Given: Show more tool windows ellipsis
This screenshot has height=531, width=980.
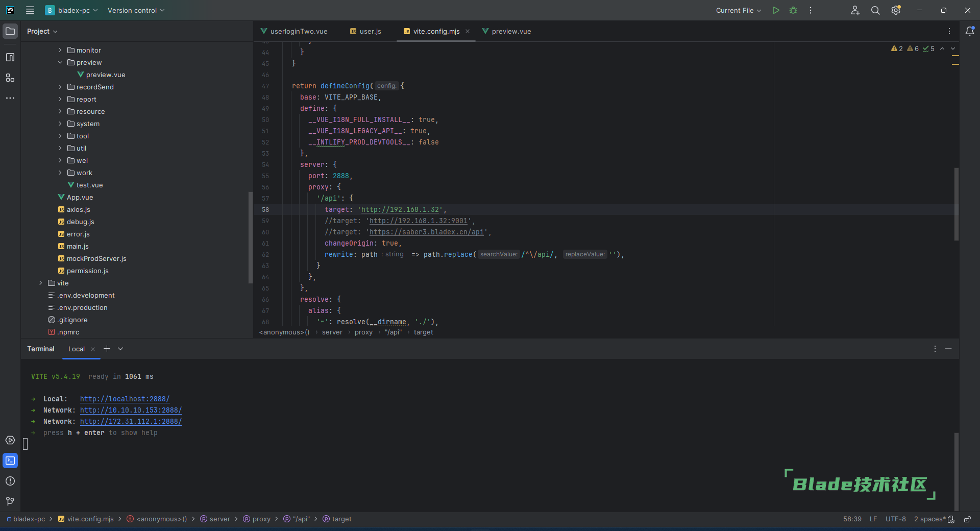Looking at the screenshot, I should point(10,98).
